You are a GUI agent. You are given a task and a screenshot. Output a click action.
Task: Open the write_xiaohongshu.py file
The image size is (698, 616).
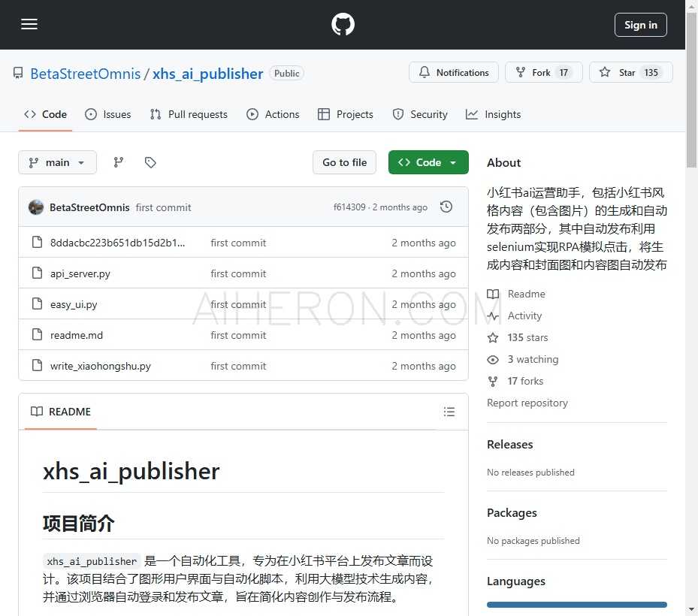(101, 366)
